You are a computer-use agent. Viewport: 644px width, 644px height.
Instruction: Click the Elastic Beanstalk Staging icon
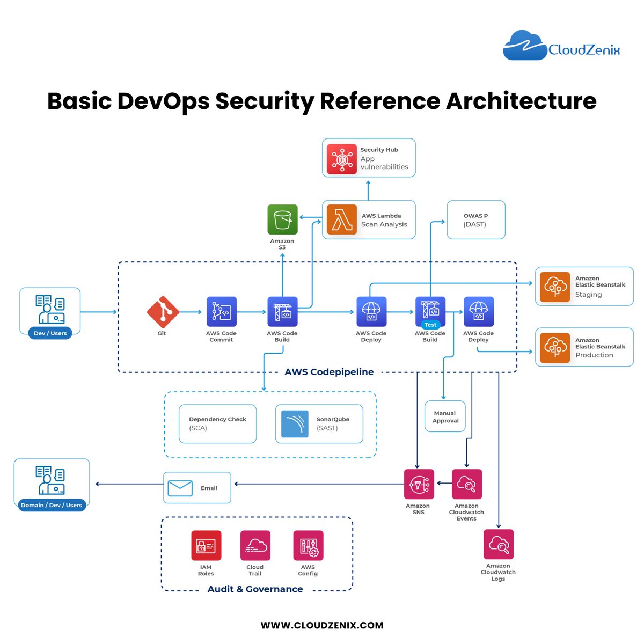coord(555,287)
